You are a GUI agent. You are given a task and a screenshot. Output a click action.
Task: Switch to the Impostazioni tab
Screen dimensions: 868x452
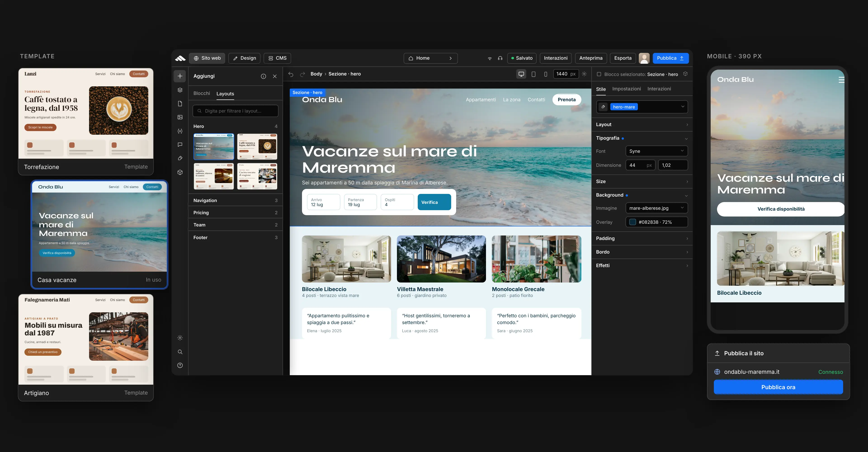[x=626, y=89]
